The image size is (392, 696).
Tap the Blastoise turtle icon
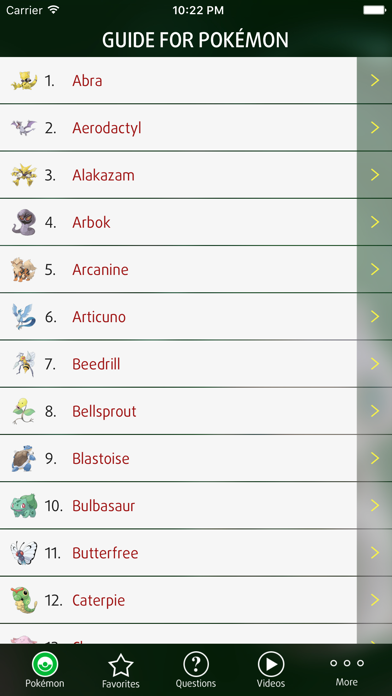(x=24, y=459)
